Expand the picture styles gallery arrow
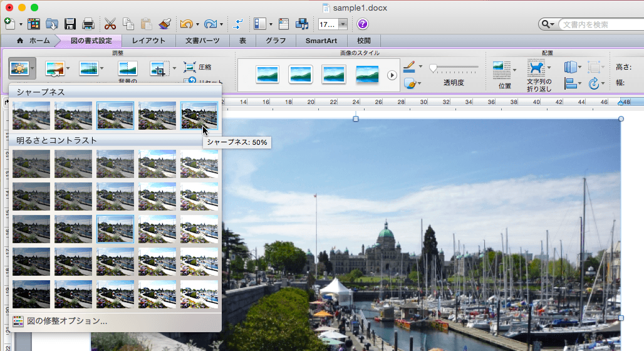This screenshot has width=644, height=351. pyautogui.click(x=392, y=75)
